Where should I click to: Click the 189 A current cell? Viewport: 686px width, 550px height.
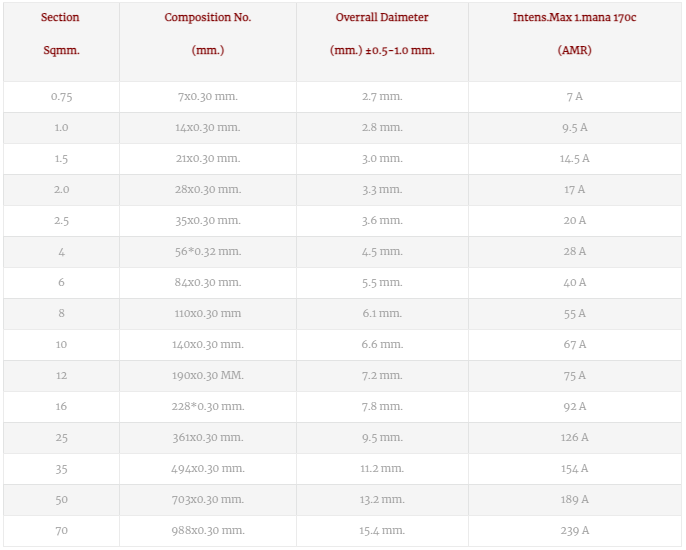click(x=575, y=500)
